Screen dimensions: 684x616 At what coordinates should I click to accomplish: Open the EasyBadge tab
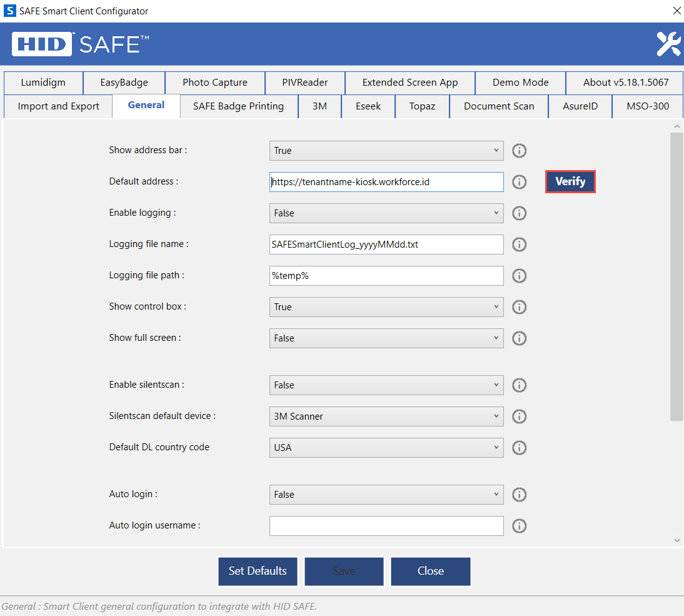124,83
